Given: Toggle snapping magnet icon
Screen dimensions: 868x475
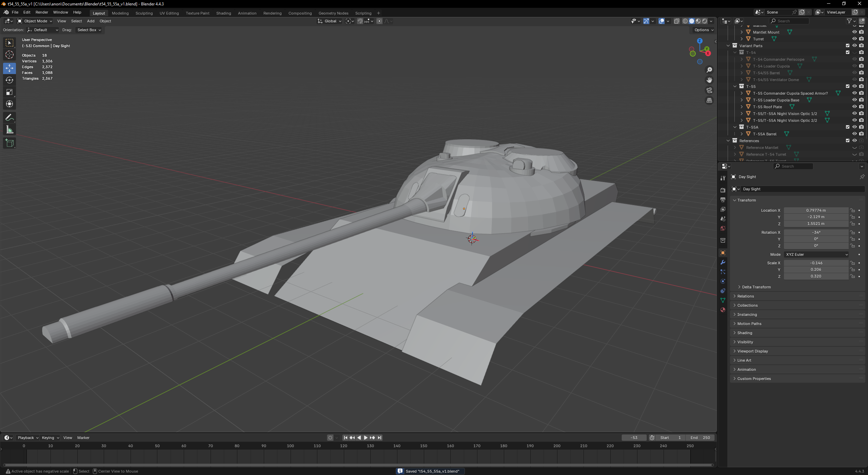Looking at the screenshot, I should 360,21.
